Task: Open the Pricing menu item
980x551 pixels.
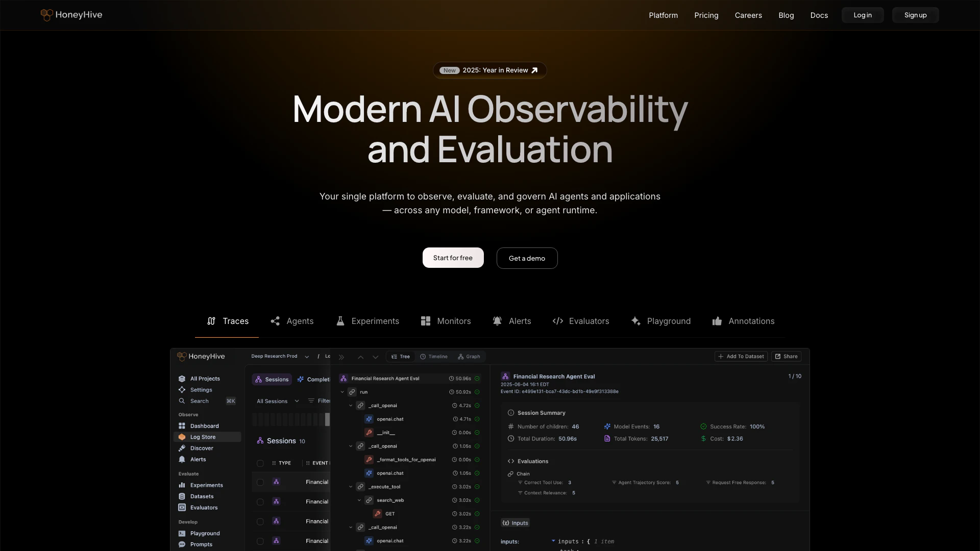Action: (x=706, y=15)
